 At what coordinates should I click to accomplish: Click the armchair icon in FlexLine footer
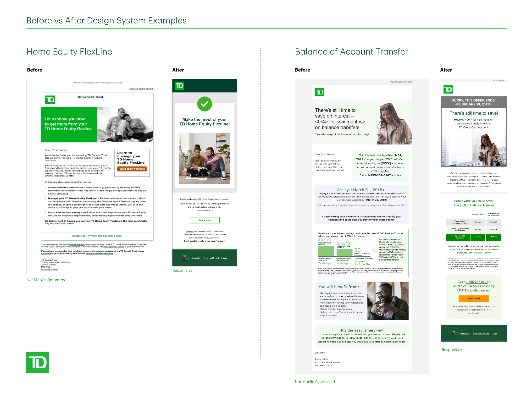[185, 258]
